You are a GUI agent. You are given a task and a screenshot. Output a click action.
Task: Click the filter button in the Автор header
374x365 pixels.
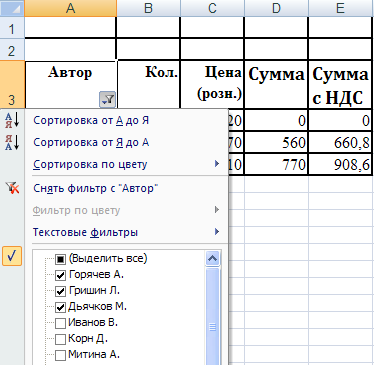107,99
